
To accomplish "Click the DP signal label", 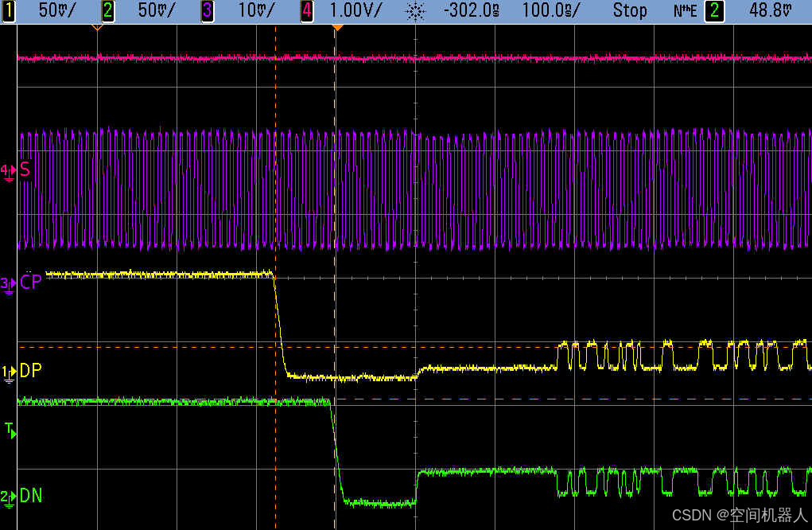I will pyautogui.click(x=32, y=370).
